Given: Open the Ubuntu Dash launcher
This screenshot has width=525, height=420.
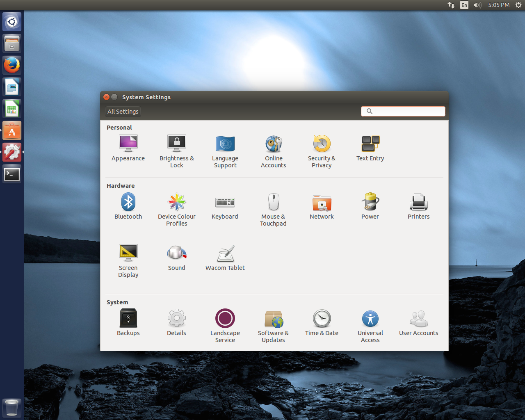Looking at the screenshot, I should pos(12,22).
